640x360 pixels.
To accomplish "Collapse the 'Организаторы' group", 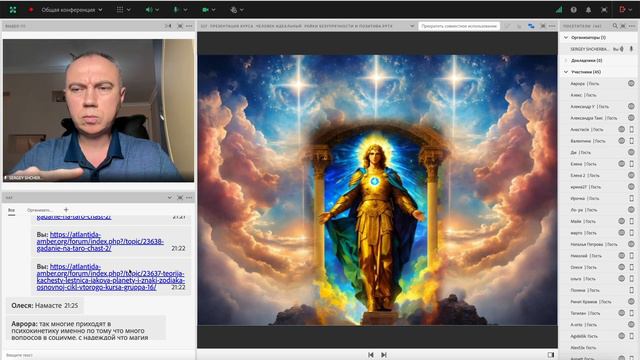I will pyautogui.click(x=566, y=37).
